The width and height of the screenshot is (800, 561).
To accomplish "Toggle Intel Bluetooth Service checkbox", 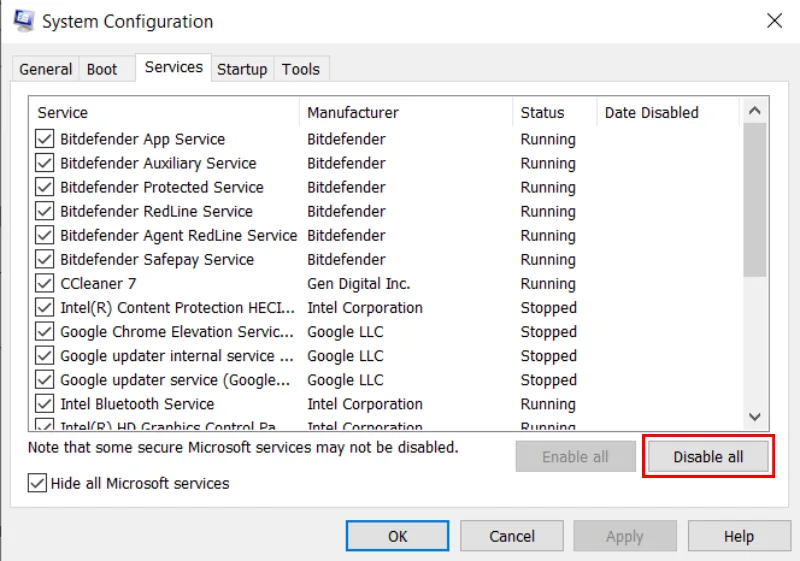I will (44, 403).
